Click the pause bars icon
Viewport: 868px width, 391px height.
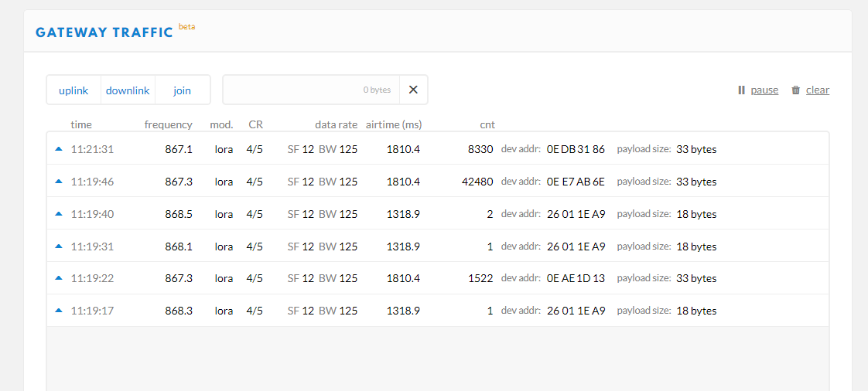[741, 90]
